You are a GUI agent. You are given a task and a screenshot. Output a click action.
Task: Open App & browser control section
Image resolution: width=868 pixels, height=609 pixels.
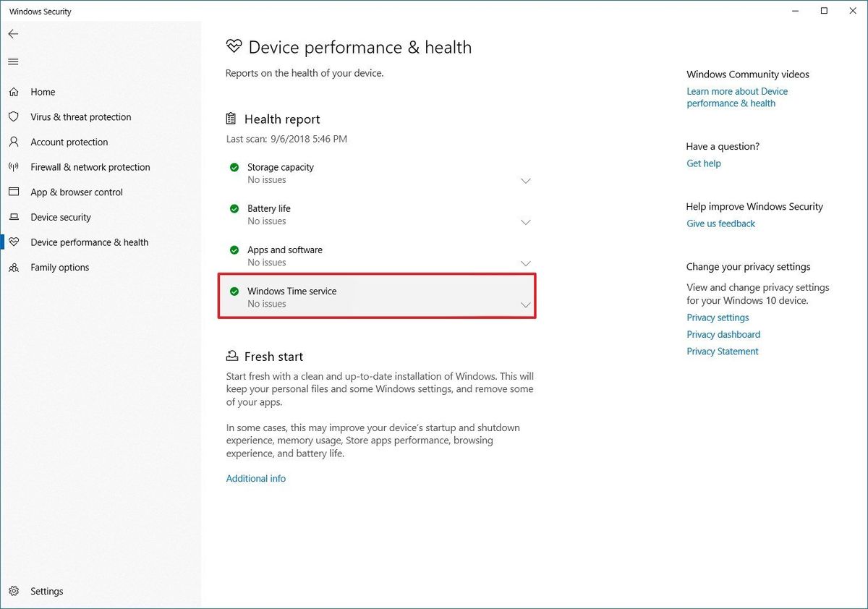(x=77, y=192)
